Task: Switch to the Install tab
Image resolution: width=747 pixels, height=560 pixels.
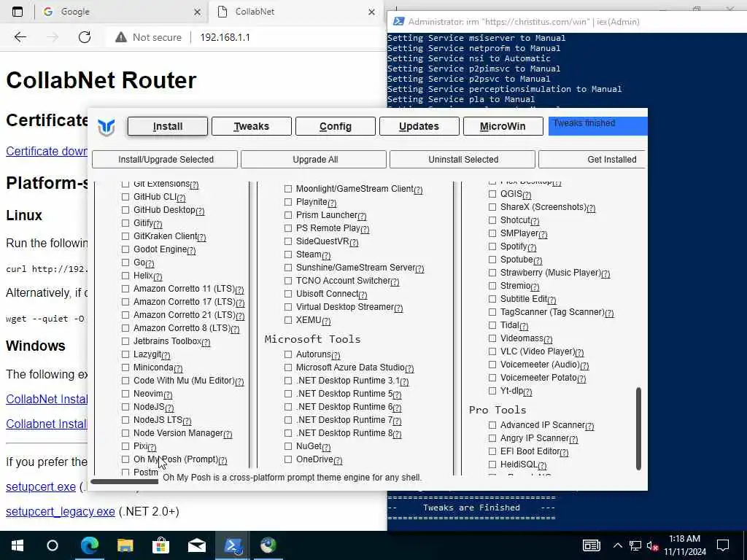Action: (x=168, y=126)
